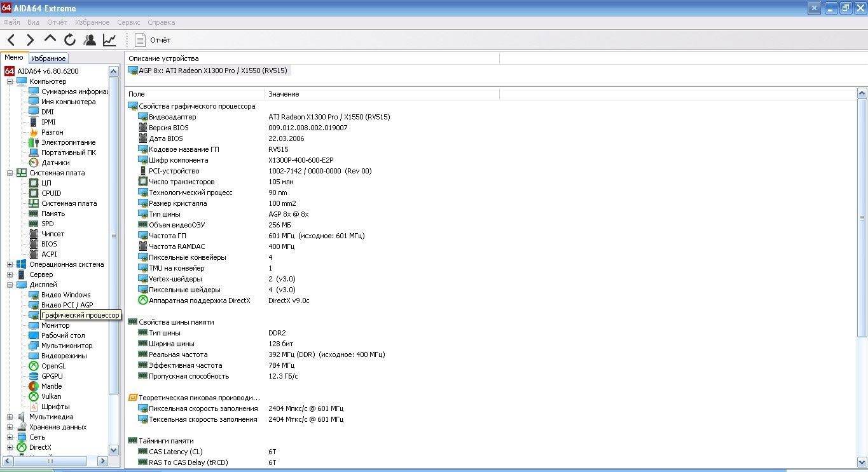The width and height of the screenshot is (868, 472).
Task: Click the BIOS chip icon
Action: [34, 244]
